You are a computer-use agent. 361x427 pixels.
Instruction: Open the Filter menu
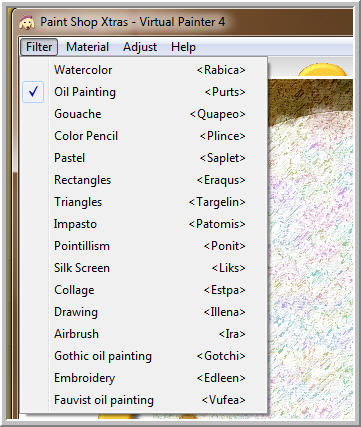[x=39, y=47]
